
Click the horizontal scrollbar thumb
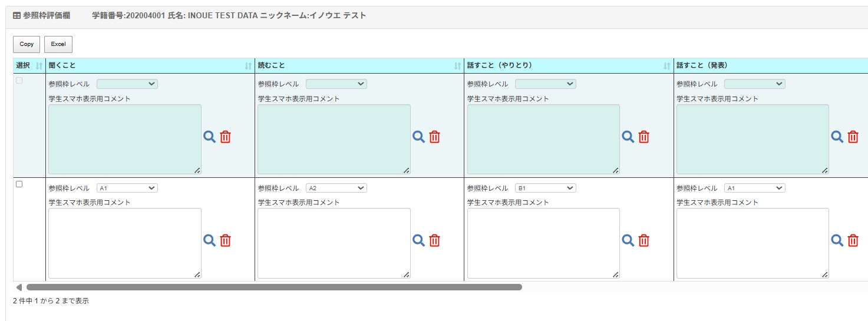click(274, 287)
